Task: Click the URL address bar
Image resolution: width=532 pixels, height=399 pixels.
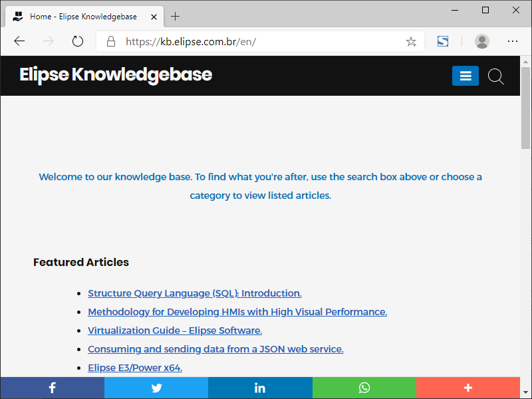Action: tap(259, 41)
